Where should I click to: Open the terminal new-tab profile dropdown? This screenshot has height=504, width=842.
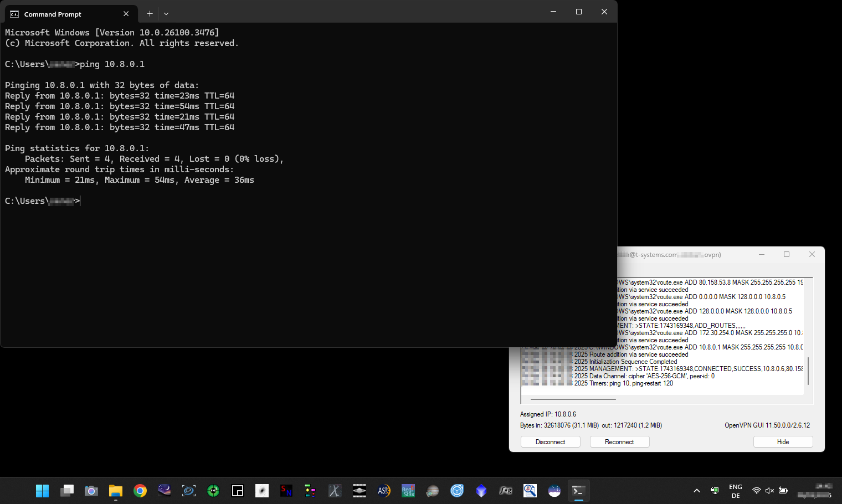point(166,14)
